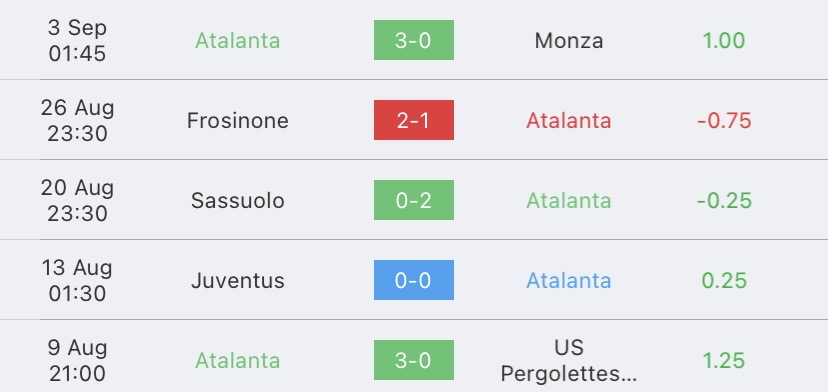Open green Atalanta in the Monza match row

point(238,41)
